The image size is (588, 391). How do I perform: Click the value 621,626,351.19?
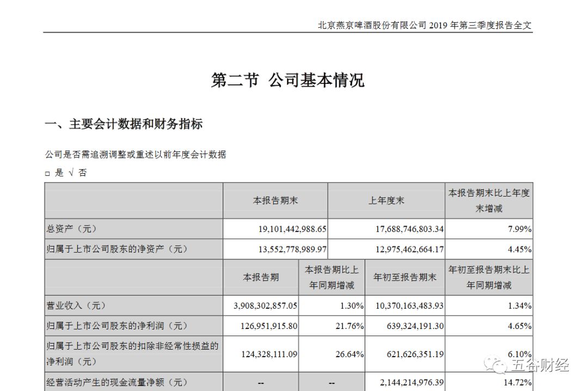(415, 354)
